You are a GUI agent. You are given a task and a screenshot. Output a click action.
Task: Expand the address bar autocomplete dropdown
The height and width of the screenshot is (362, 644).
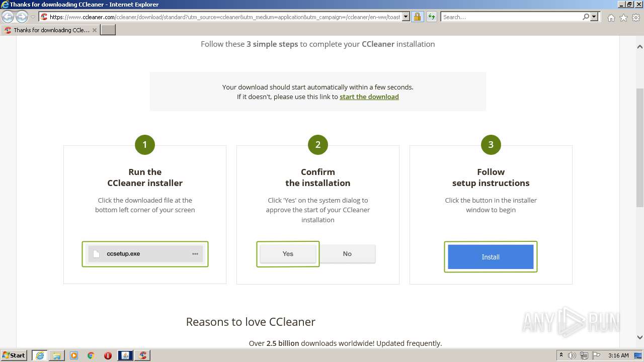[x=406, y=17]
